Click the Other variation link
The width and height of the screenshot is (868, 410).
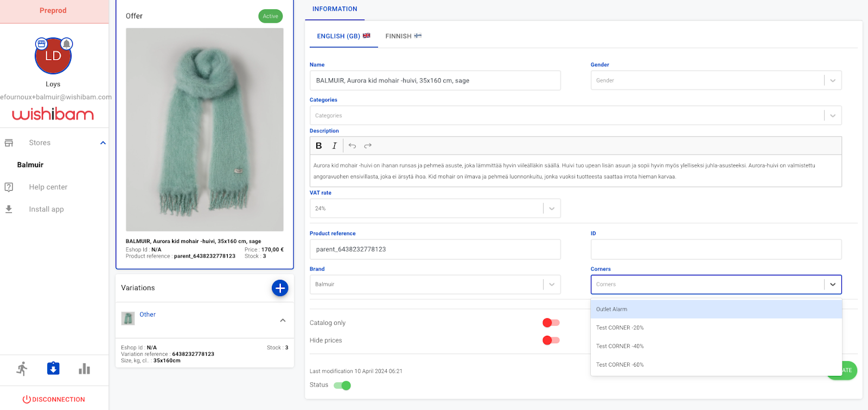click(x=148, y=315)
